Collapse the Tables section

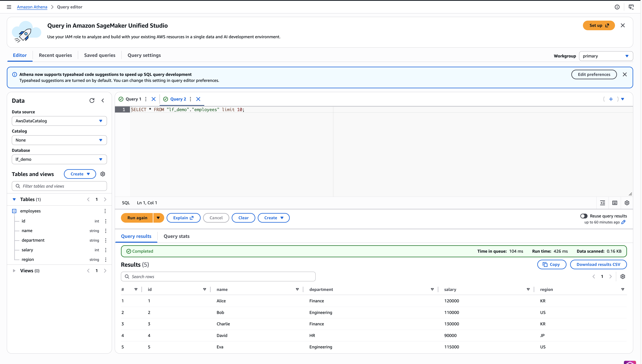tap(14, 199)
